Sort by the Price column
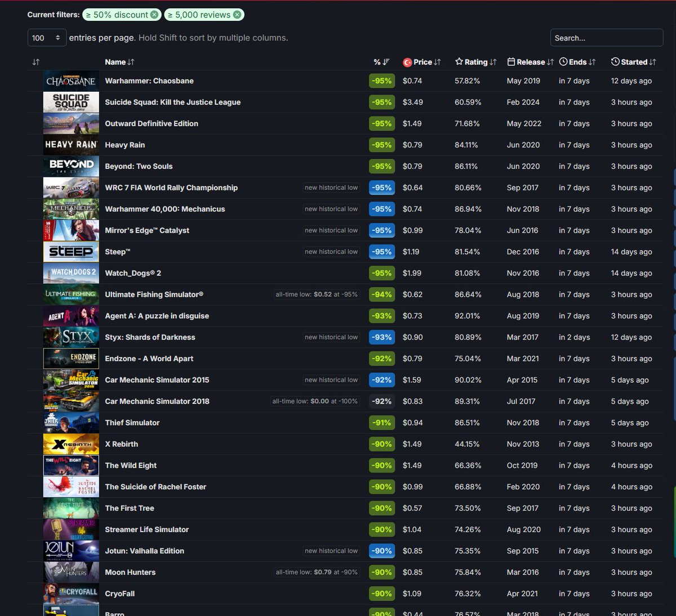Viewport: 676px width, 616px height. pyautogui.click(x=422, y=62)
